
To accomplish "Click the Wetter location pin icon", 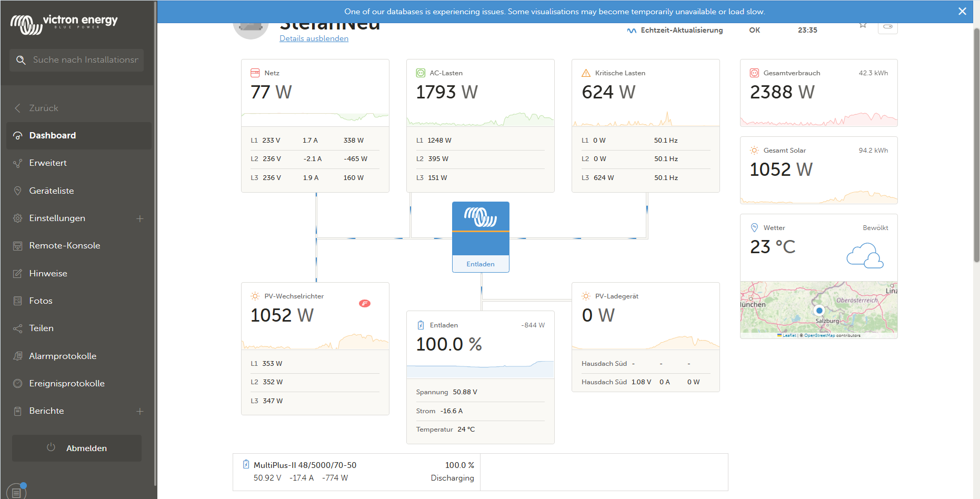I will 754,227.
